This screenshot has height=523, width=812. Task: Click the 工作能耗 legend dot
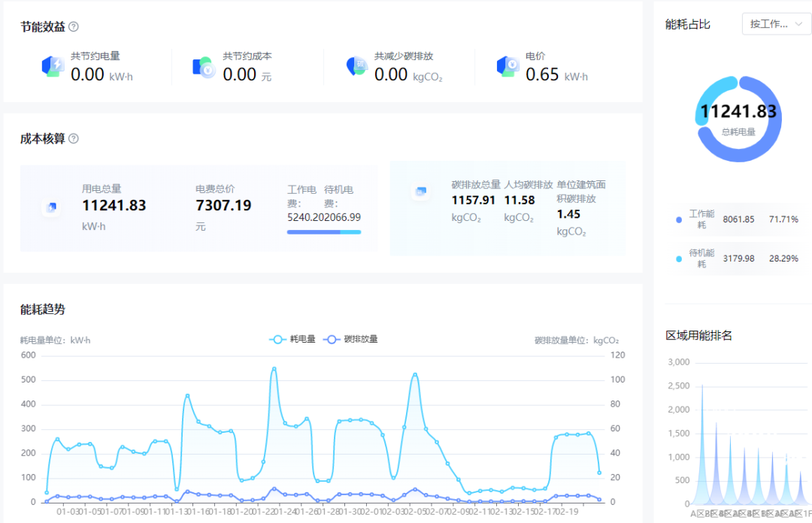[x=679, y=219]
